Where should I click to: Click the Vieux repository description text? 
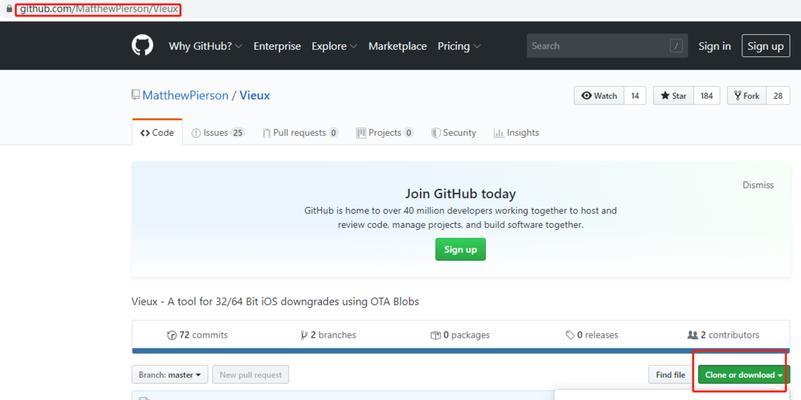[275, 302]
